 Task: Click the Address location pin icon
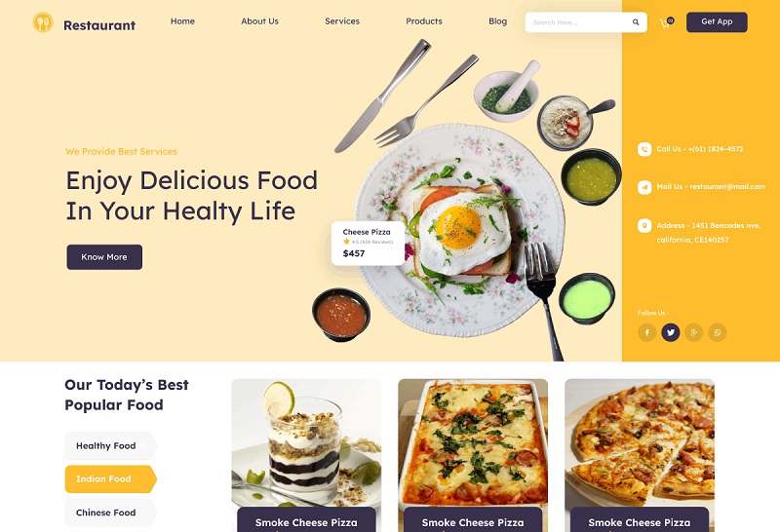click(x=644, y=226)
